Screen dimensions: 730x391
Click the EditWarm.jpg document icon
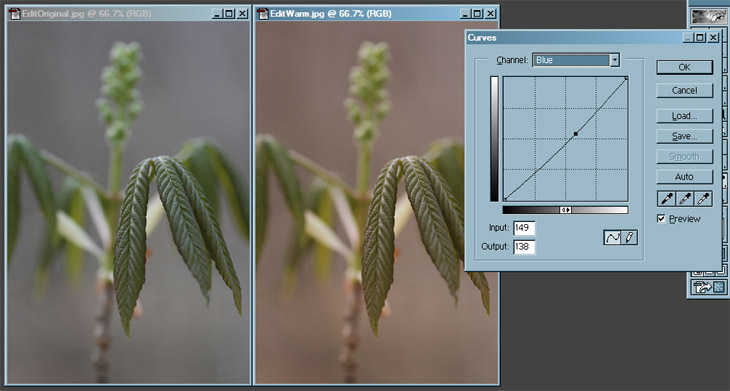[263, 13]
